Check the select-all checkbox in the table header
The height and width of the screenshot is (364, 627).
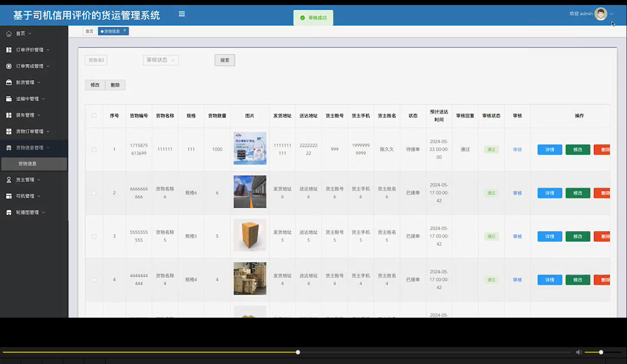94,116
